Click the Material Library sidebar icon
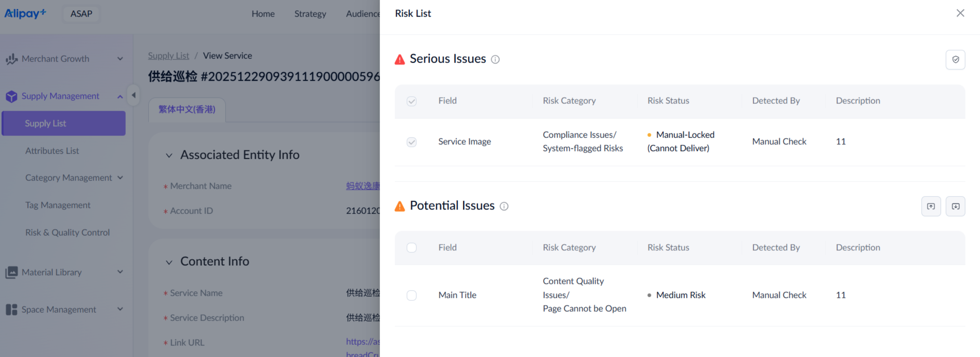The width and height of the screenshot is (980, 357). 11,272
